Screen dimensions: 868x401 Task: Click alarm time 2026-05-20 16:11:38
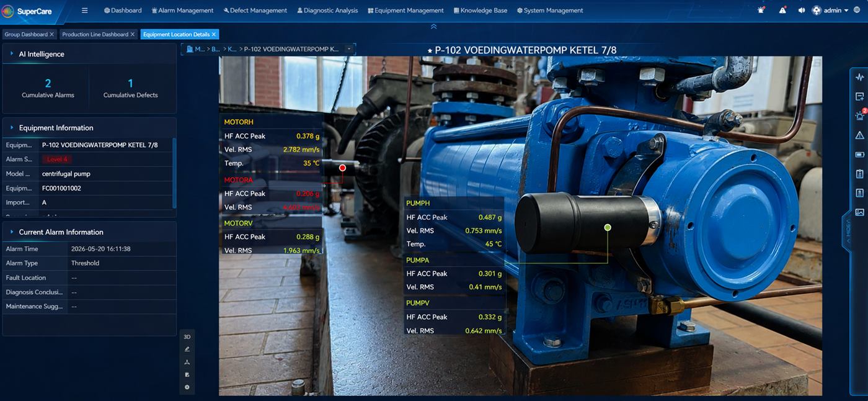pyautogui.click(x=101, y=249)
